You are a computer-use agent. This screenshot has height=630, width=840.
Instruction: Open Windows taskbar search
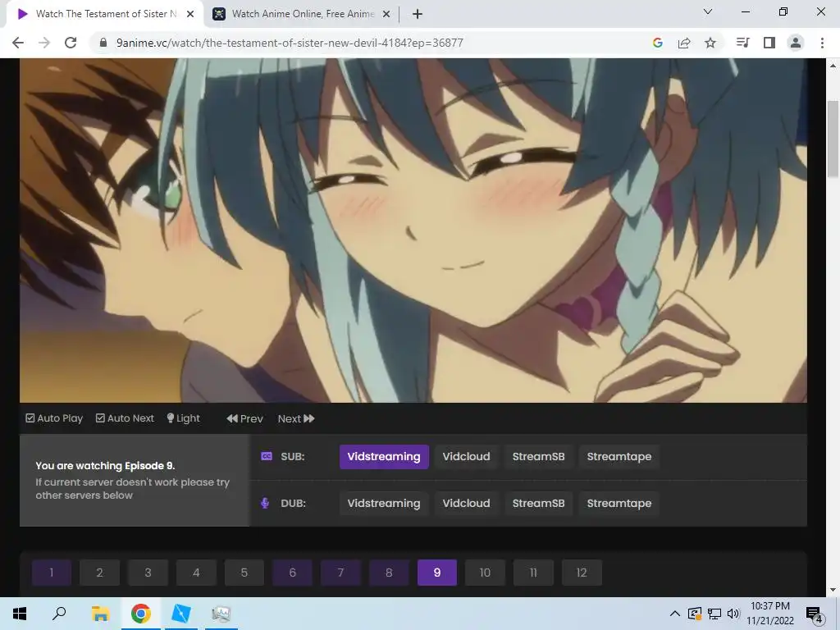tap(59, 614)
